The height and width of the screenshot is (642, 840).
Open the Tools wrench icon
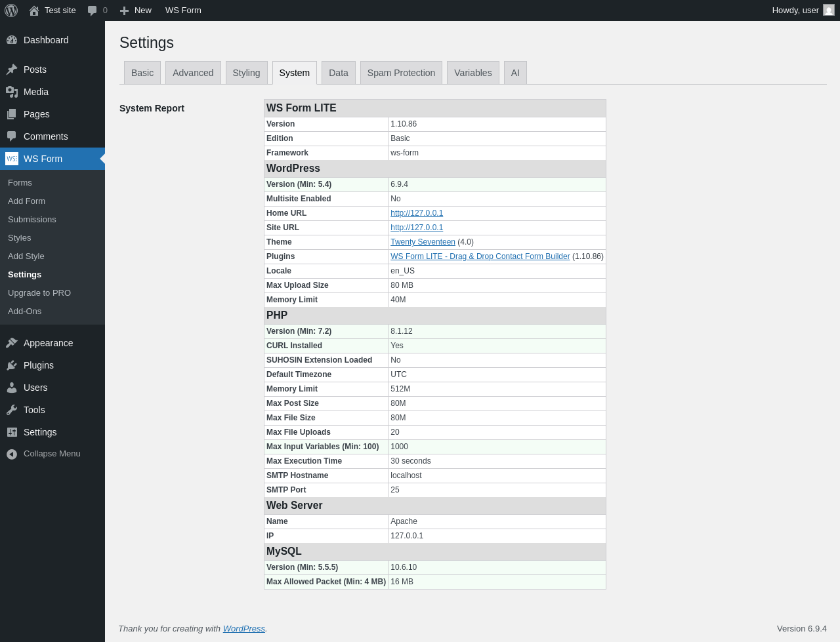12,410
